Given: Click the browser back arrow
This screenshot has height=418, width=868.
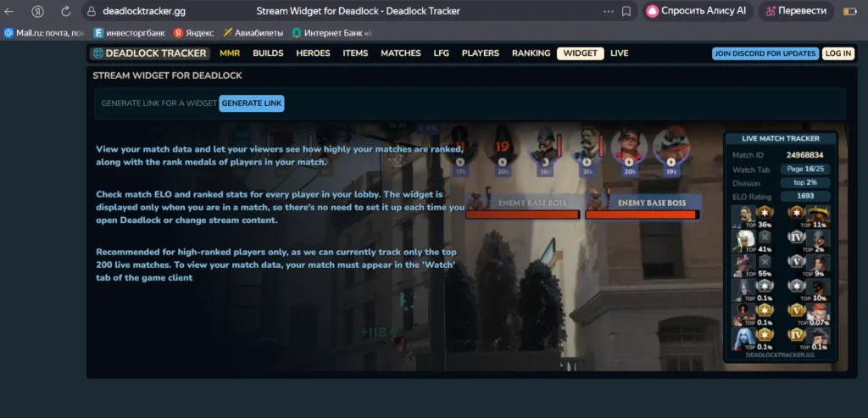Looking at the screenshot, I should coord(9,12).
